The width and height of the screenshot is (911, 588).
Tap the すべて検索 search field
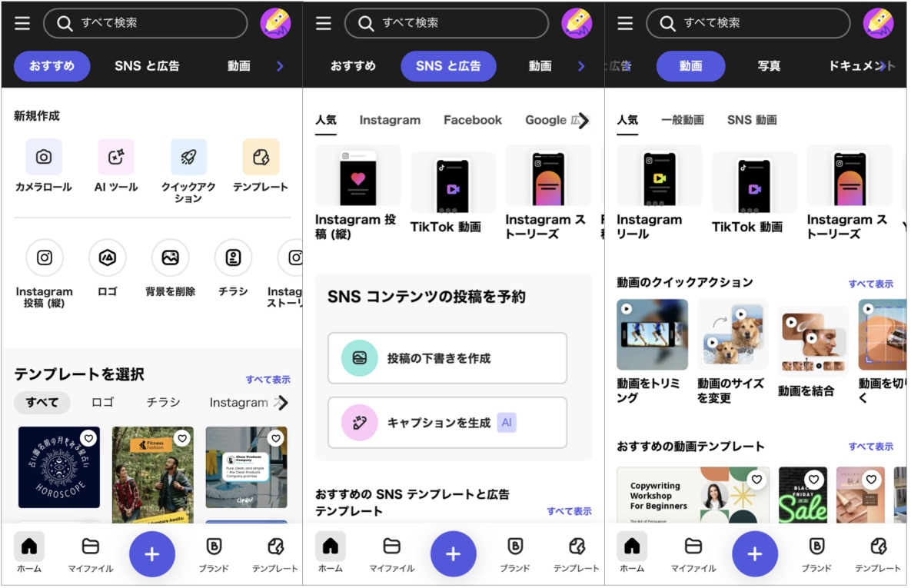[x=145, y=24]
